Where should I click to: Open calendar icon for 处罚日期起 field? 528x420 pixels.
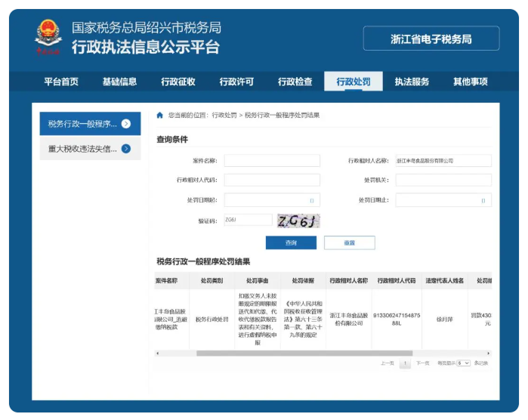point(312,200)
